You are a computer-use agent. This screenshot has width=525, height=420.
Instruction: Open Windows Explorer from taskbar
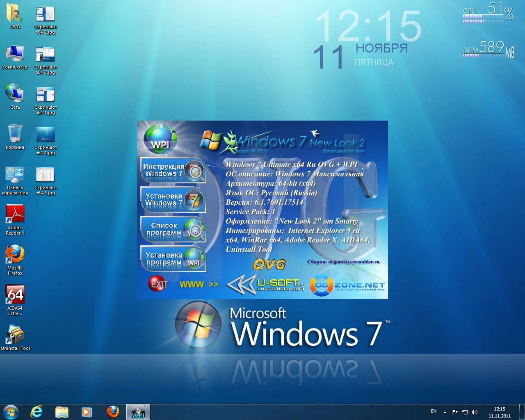[62, 412]
